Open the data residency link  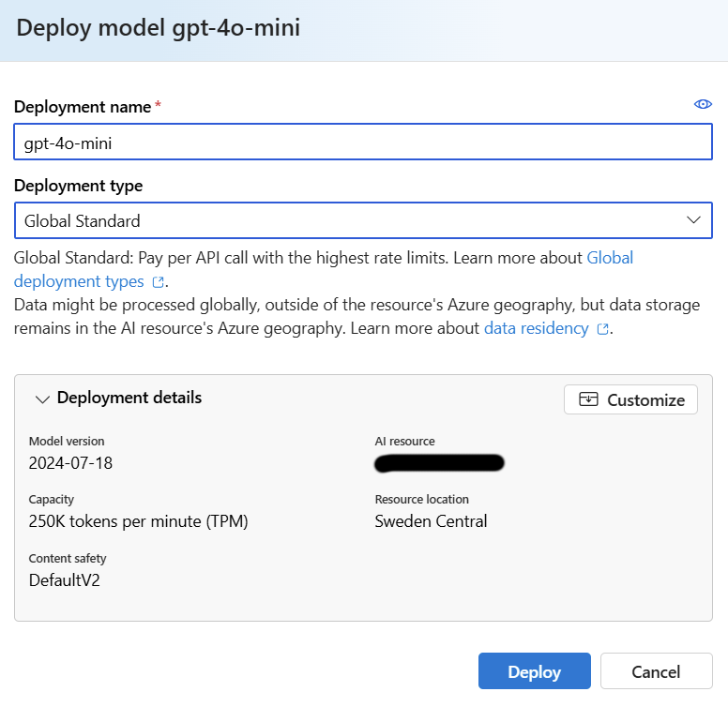[x=537, y=328]
